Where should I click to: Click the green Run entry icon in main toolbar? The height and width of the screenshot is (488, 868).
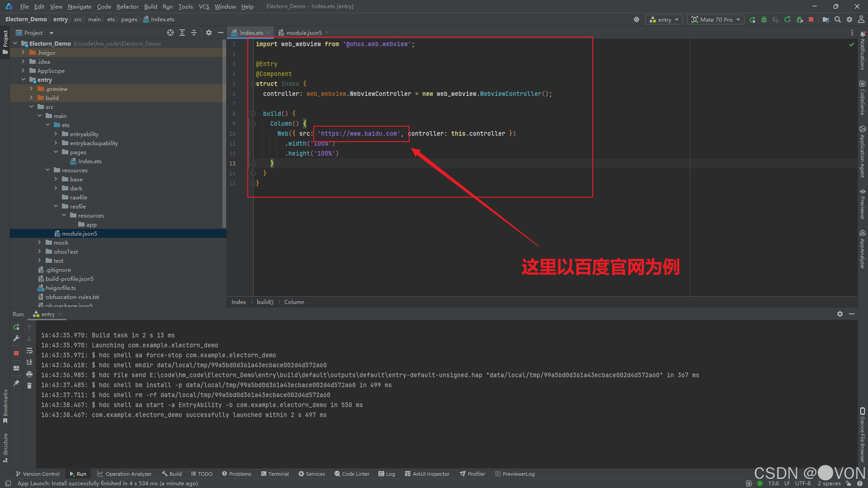pos(752,19)
